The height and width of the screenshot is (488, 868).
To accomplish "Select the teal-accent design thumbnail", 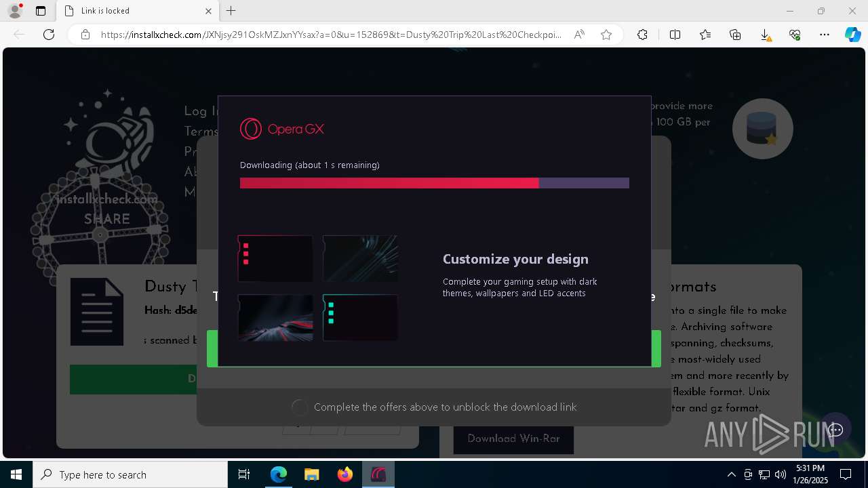I will [x=360, y=317].
